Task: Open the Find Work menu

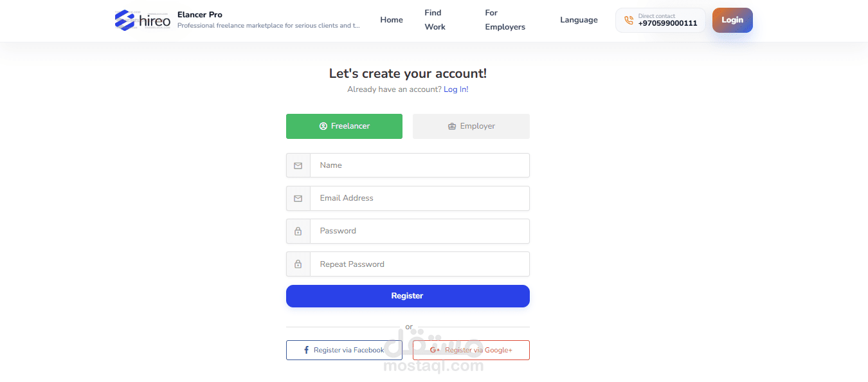Action: (x=435, y=20)
